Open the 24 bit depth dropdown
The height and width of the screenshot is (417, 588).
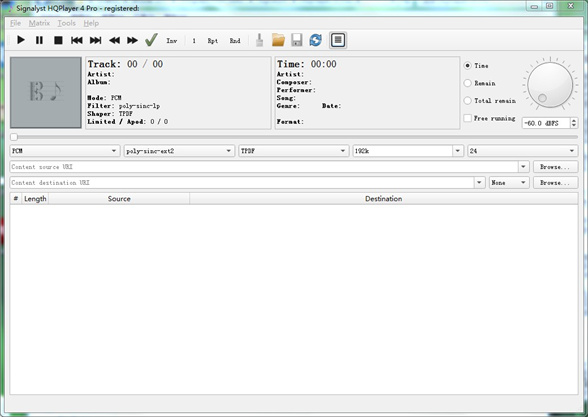point(522,151)
